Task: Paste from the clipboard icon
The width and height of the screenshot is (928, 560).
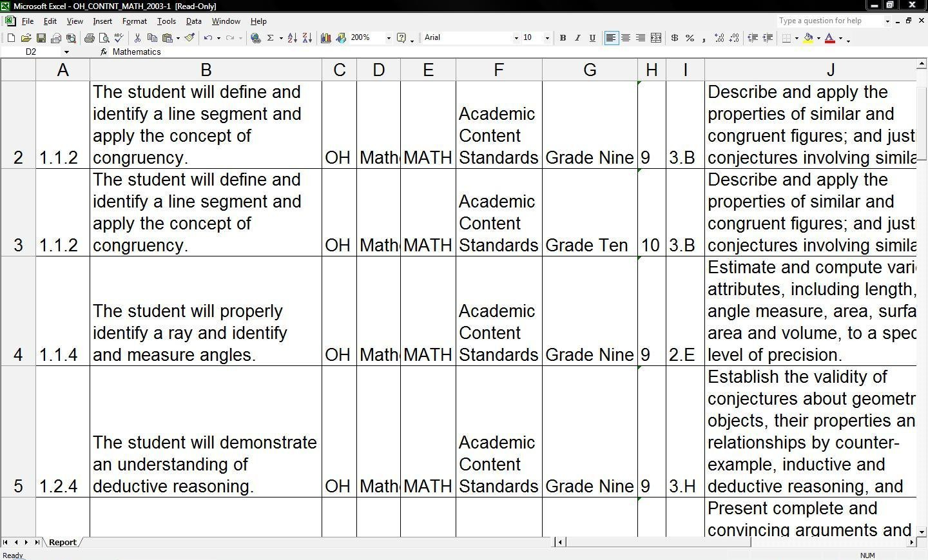Action: pyautogui.click(x=167, y=38)
